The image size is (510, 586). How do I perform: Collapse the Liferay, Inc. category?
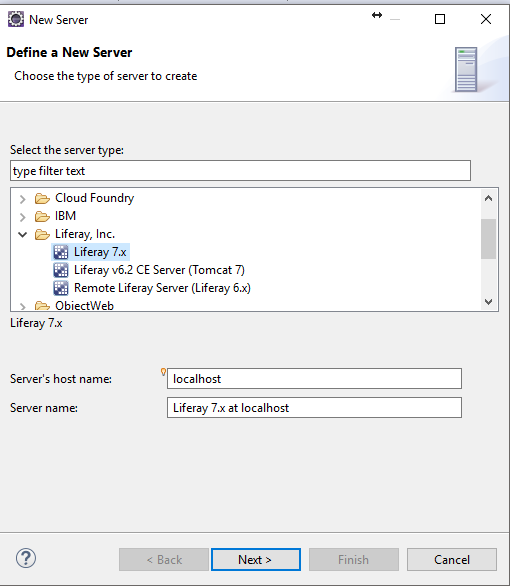tap(22, 235)
